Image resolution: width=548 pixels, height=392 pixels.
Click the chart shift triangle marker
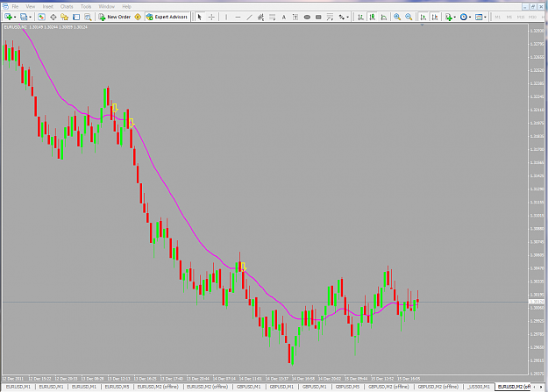pos(423,25)
